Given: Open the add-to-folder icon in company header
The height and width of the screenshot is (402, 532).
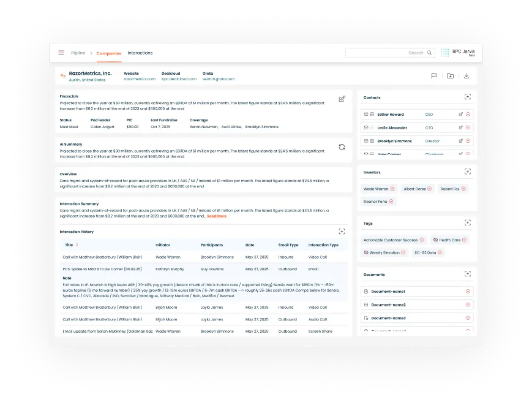Looking at the screenshot, I should tap(451, 76).
